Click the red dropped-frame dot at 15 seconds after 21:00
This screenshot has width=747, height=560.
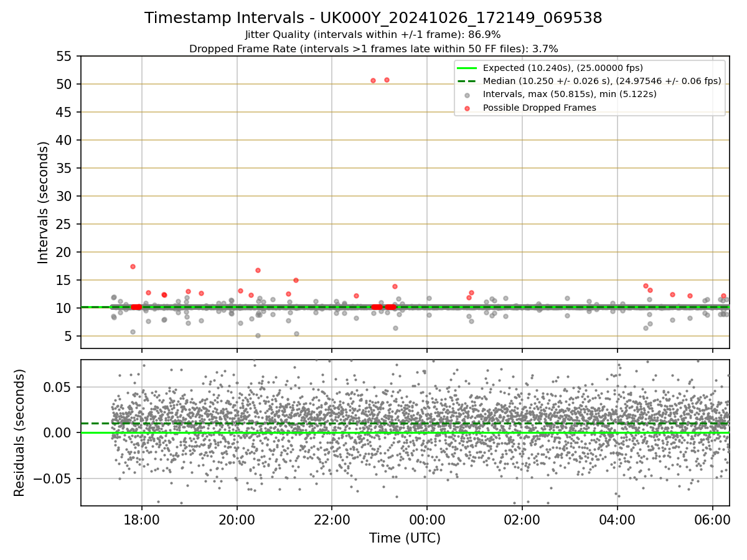(x=296, y=280)
